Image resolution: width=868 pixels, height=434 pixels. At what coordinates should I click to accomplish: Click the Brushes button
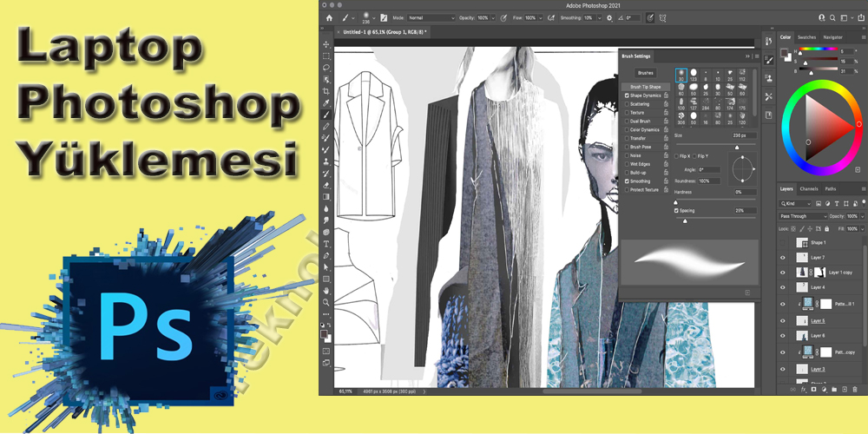pos(645,73)
